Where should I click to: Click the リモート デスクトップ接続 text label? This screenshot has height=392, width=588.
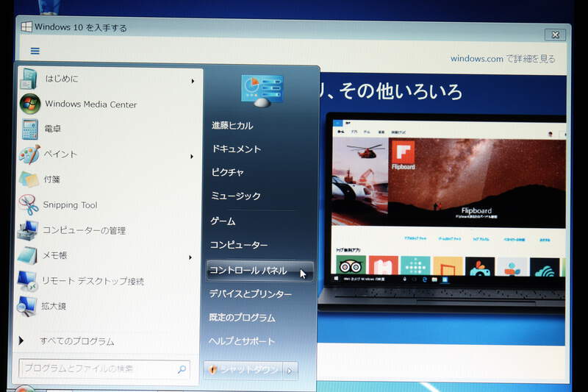click(x=93, y=281)
